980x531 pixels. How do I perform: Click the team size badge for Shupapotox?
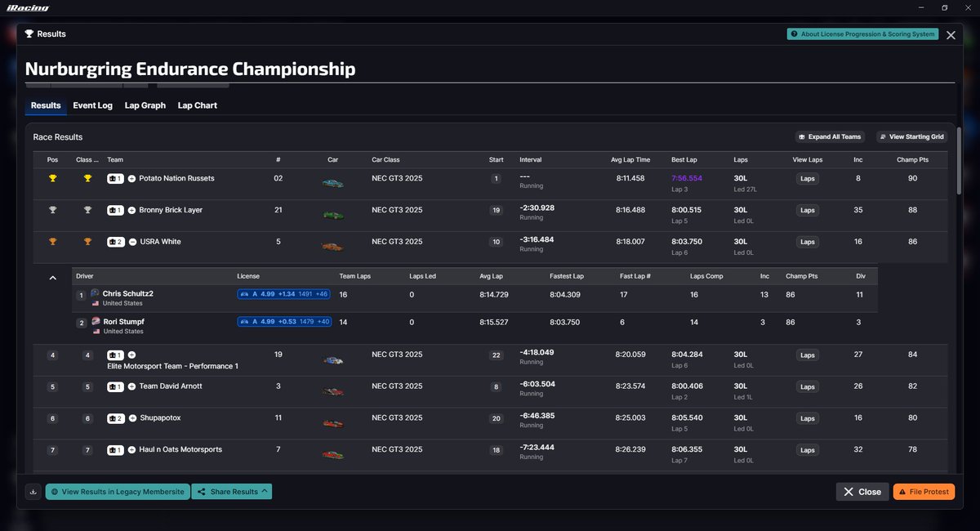(115, 418)
